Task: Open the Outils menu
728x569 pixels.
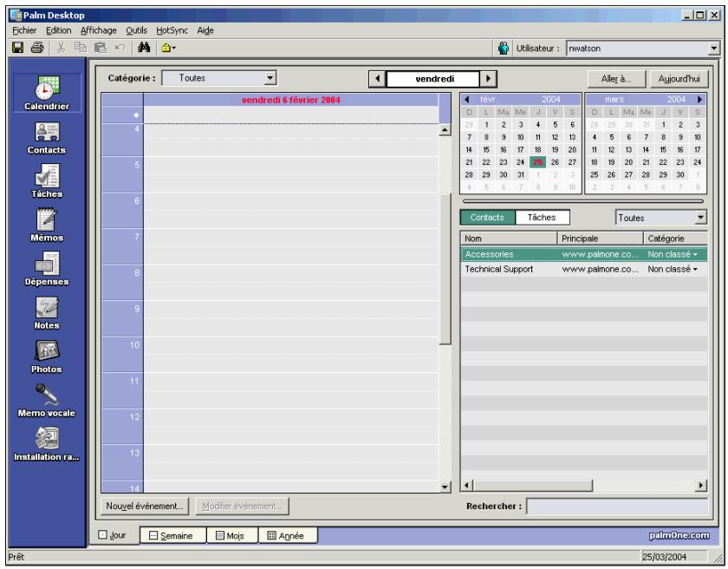Action: click(137, 30)
